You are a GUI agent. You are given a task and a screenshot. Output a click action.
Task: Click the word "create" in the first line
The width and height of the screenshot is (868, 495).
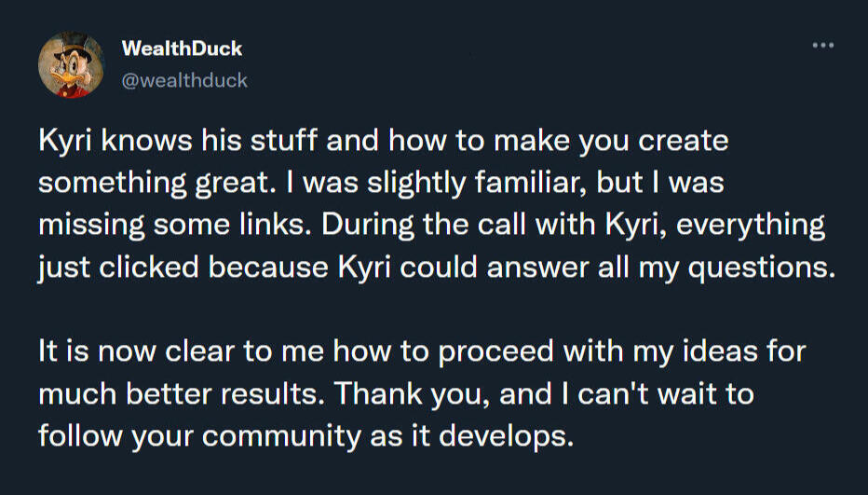coord(682,143)
